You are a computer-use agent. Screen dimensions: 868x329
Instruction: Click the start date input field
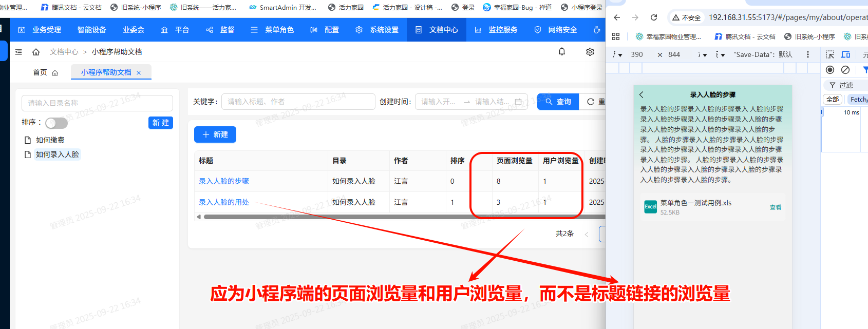coord(440,102)
